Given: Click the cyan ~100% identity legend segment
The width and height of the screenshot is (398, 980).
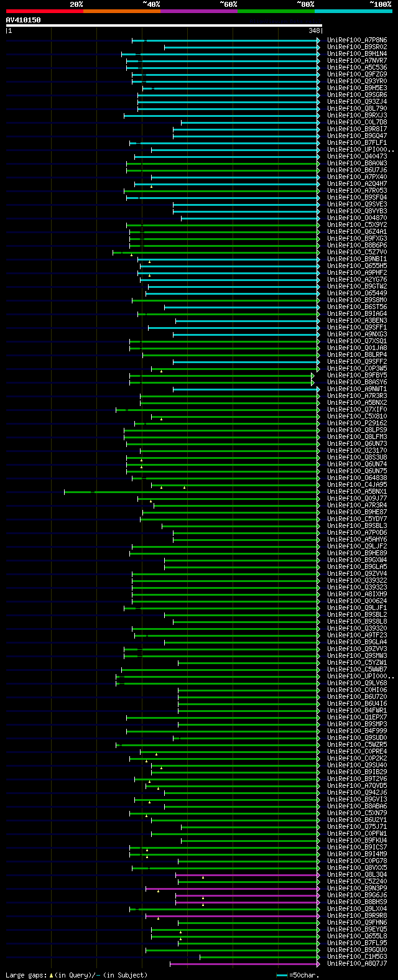Looking at the screenshot, I should 353,11.
